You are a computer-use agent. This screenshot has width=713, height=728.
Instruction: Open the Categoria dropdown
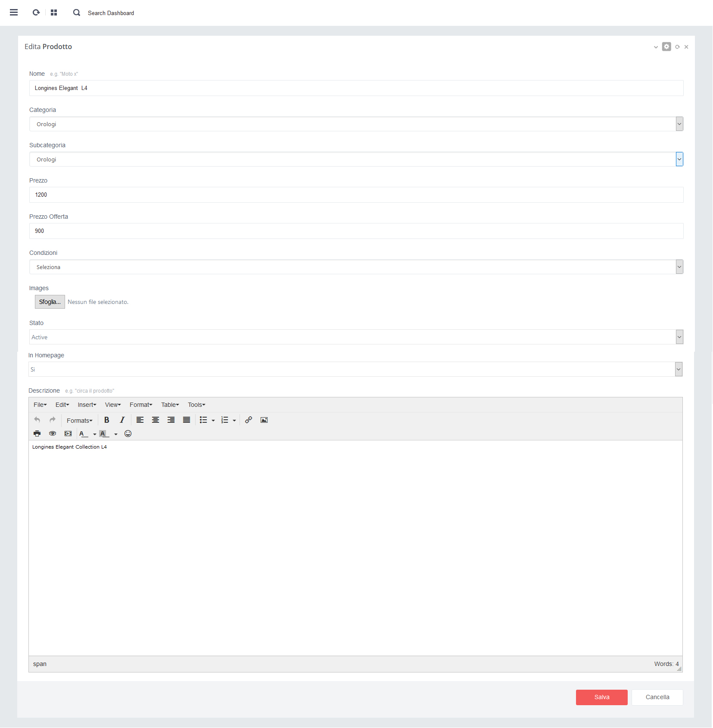pos(356,124)
